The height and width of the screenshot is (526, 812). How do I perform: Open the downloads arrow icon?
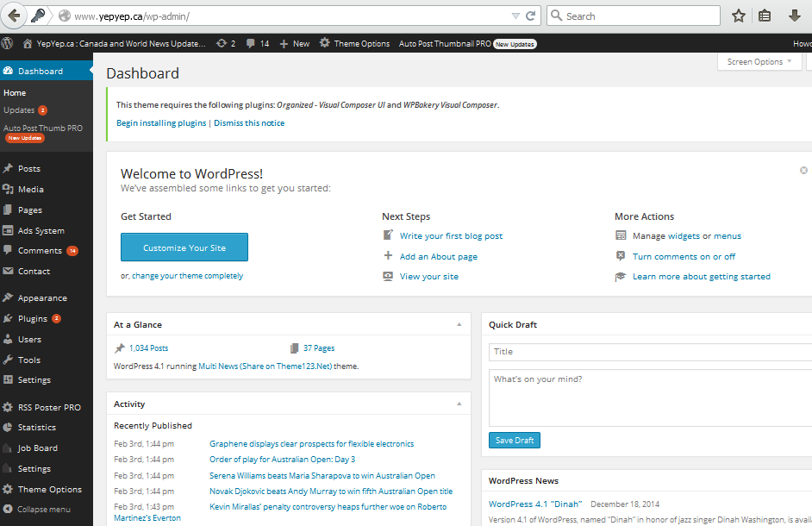795,16
